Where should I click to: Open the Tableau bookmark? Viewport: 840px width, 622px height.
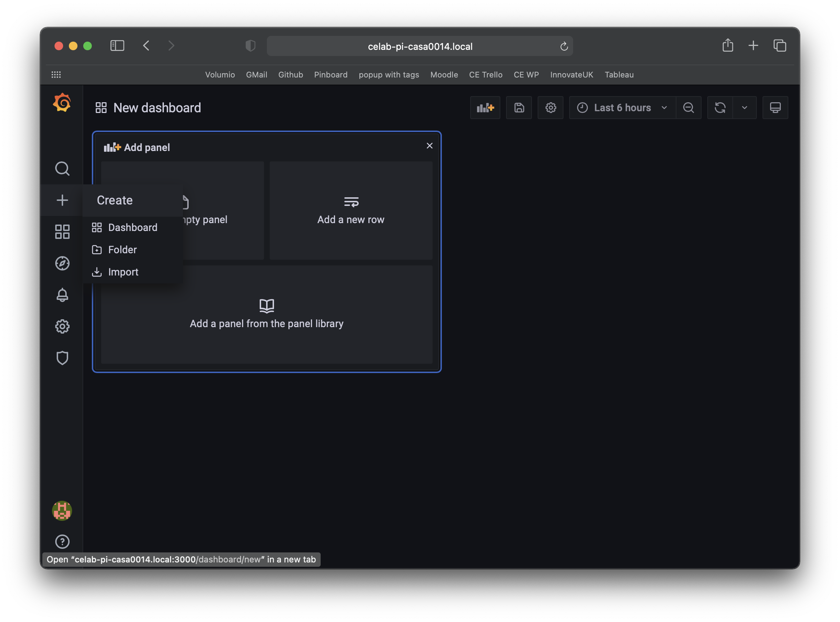pos(619,75)
